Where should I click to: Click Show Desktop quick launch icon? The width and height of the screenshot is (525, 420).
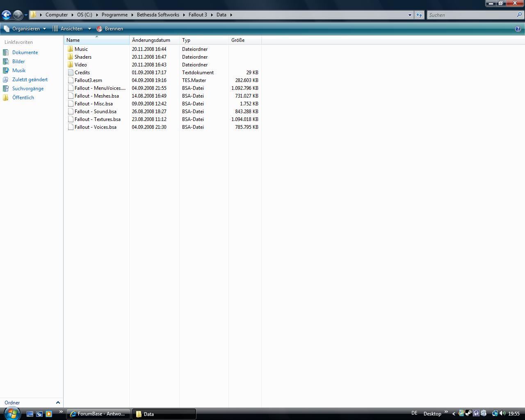(x=30, y=414)
